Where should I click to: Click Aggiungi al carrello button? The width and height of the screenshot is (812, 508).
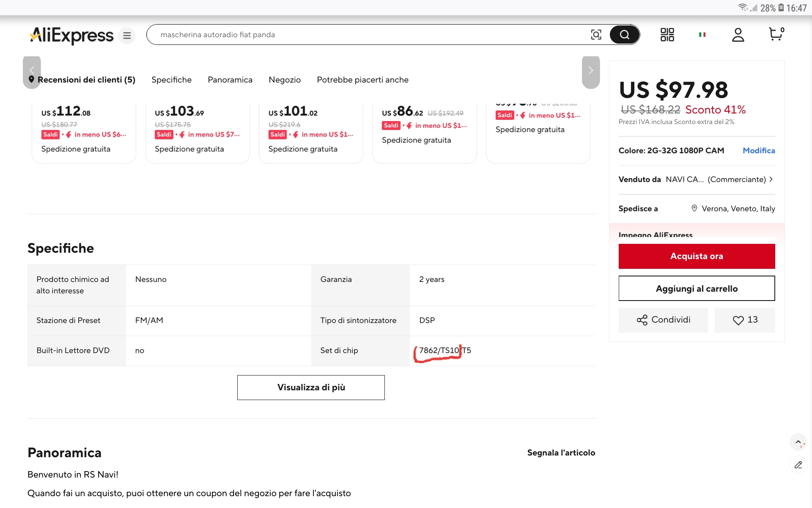tap(697, 289)
